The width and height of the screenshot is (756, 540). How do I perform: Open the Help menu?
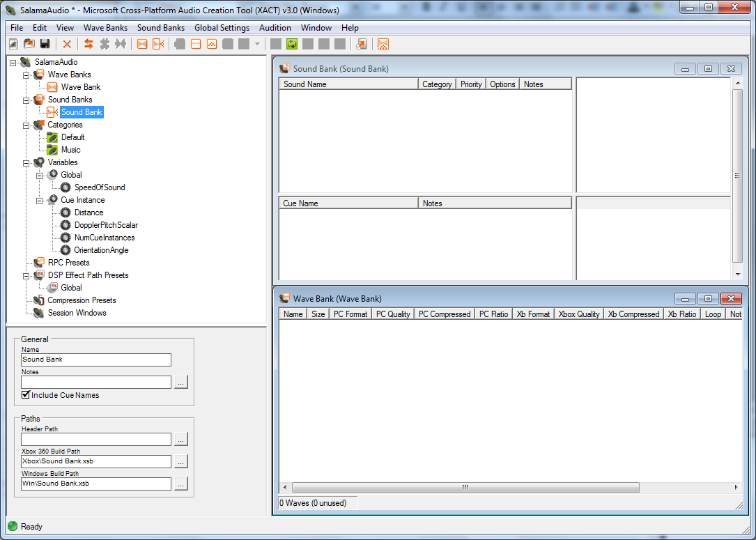coord(350,27)
